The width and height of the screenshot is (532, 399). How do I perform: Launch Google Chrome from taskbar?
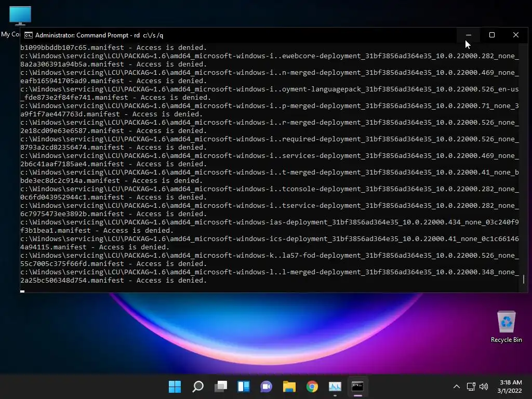coord(312,387)
